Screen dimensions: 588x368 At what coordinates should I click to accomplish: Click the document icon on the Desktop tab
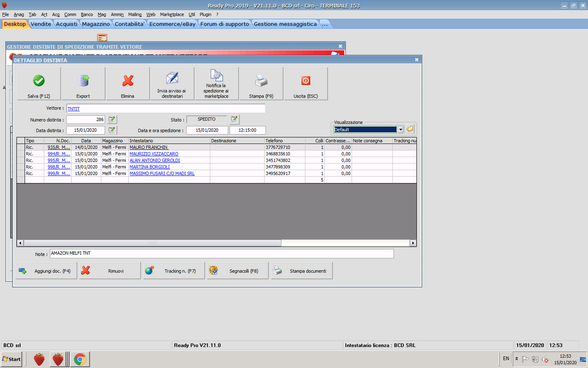(x=102, y=38)
